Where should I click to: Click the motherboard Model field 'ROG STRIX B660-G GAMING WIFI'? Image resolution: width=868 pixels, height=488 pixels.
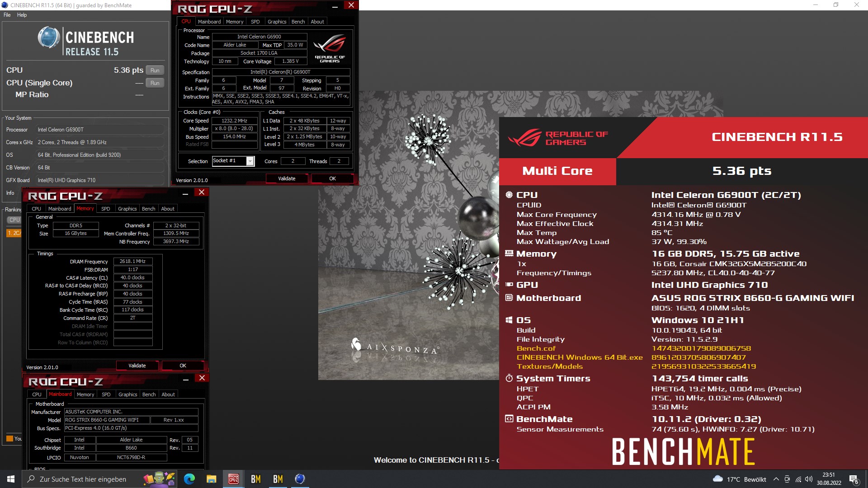[107, 420]
